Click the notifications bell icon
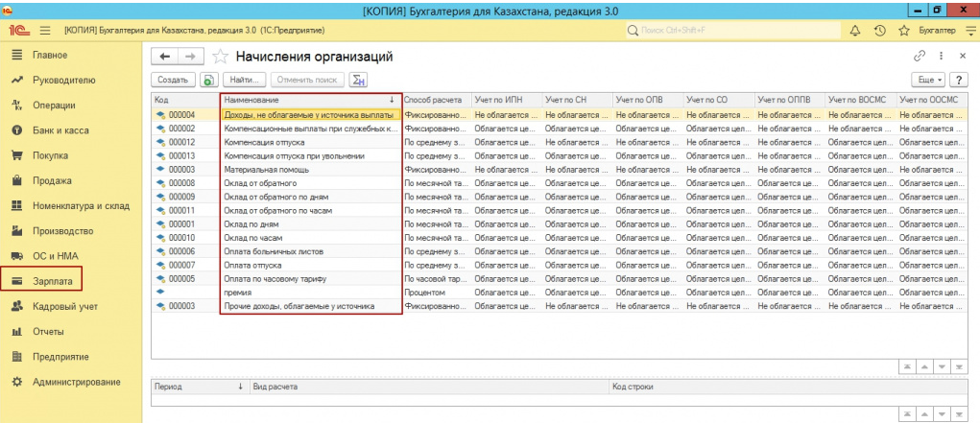The width and height of the screenshot is (980, 423). [854, 31]
